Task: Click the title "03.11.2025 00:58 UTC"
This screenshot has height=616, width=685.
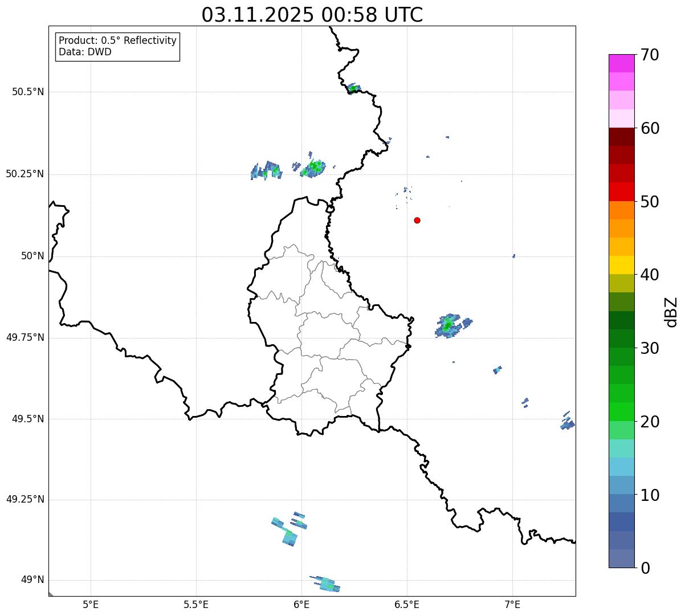Action: pos(312,15)
